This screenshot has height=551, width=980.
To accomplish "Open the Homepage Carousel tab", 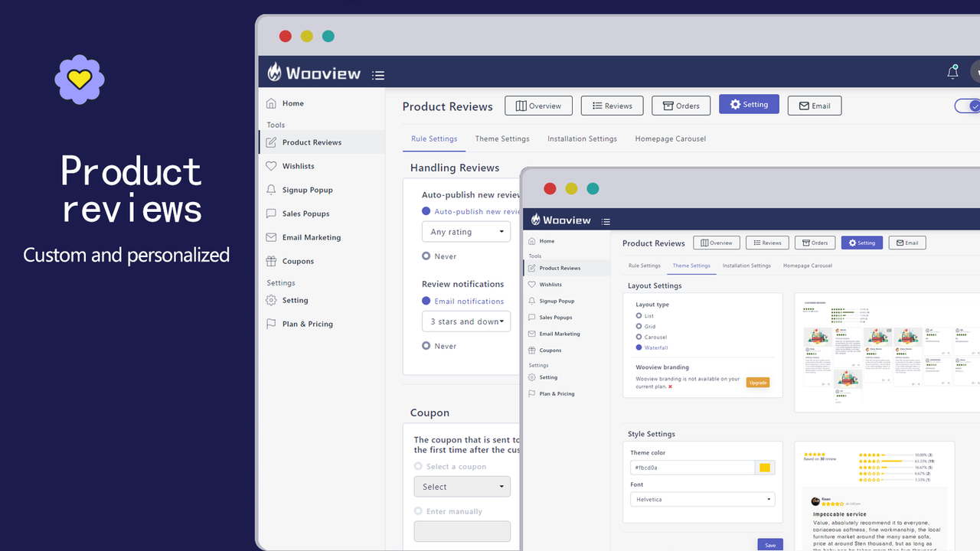I will tap(807, 265).
